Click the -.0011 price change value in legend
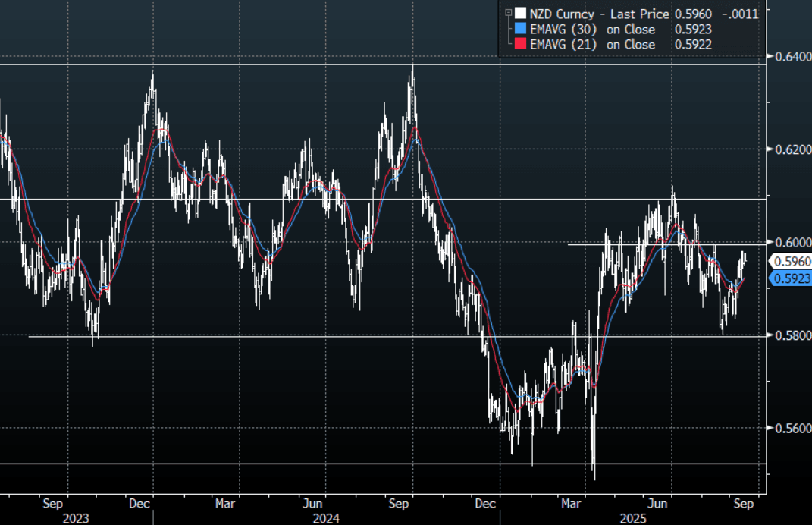 click(x=740, y=14)
